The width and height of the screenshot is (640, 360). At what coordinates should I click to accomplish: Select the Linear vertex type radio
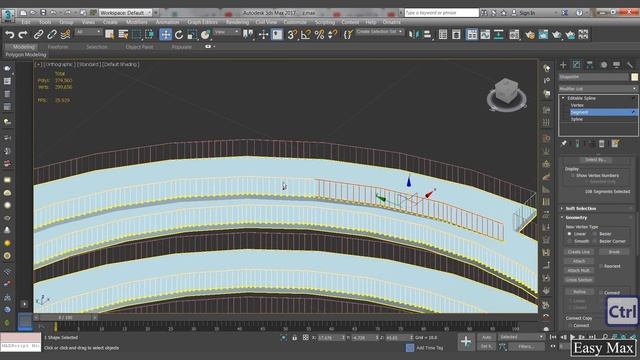pyautogui.click(x=569, y=234)
